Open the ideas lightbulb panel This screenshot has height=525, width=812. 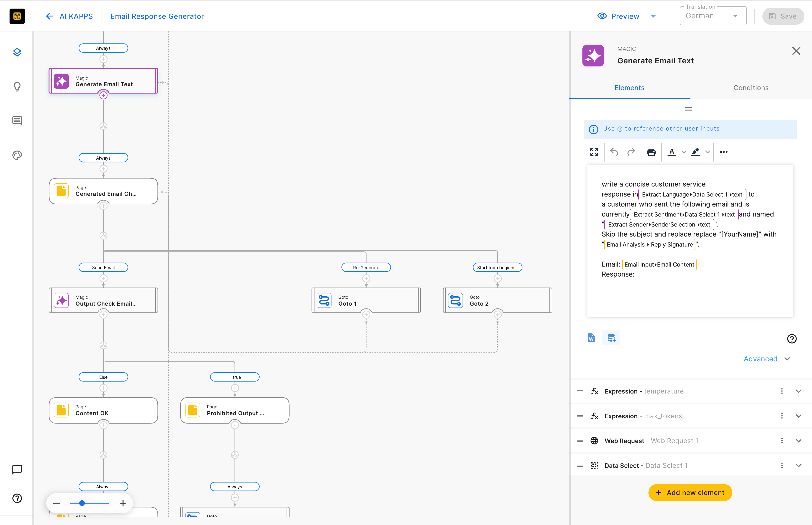[17, 87]
